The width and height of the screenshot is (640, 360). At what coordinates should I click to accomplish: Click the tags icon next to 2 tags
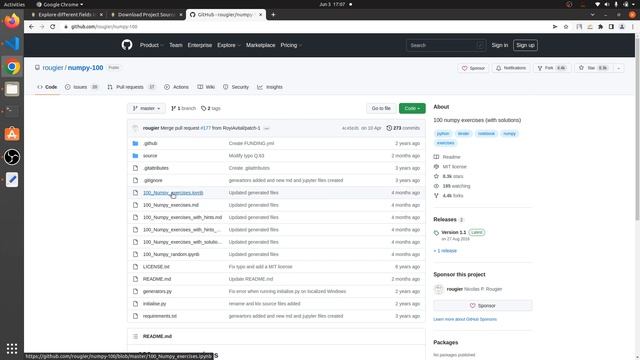pyautogui.click(x=203, y=109)
